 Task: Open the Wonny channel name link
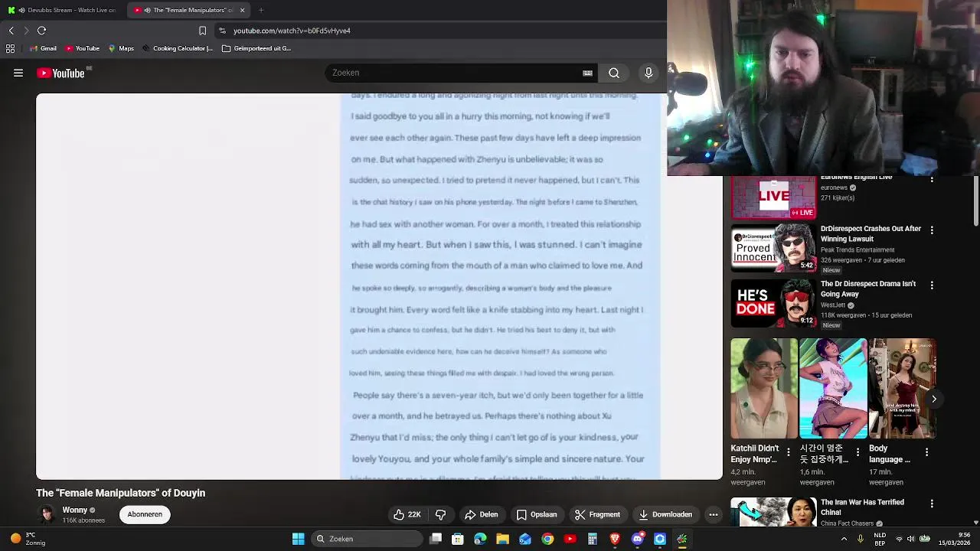pyautogui.click(x=74, y=510)
